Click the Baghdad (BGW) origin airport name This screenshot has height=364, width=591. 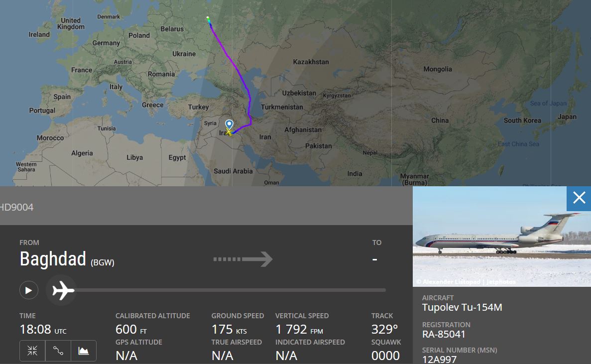[x=67, y=259]
